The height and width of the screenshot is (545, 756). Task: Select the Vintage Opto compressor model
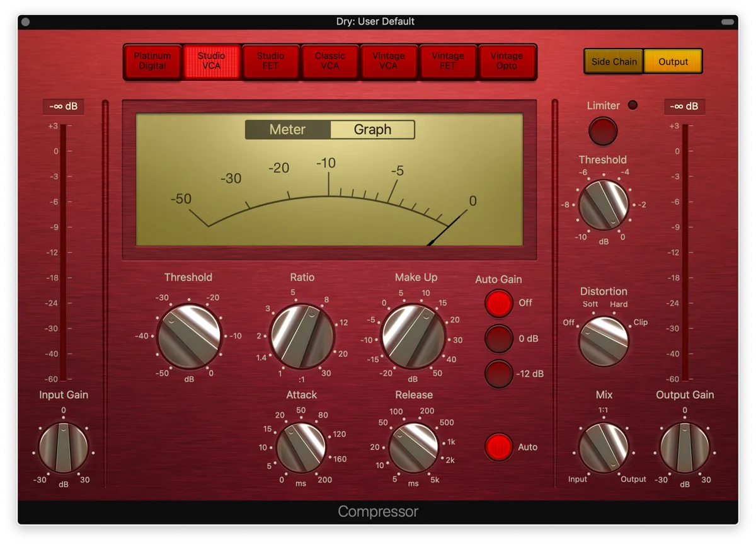tap(507, 61)
